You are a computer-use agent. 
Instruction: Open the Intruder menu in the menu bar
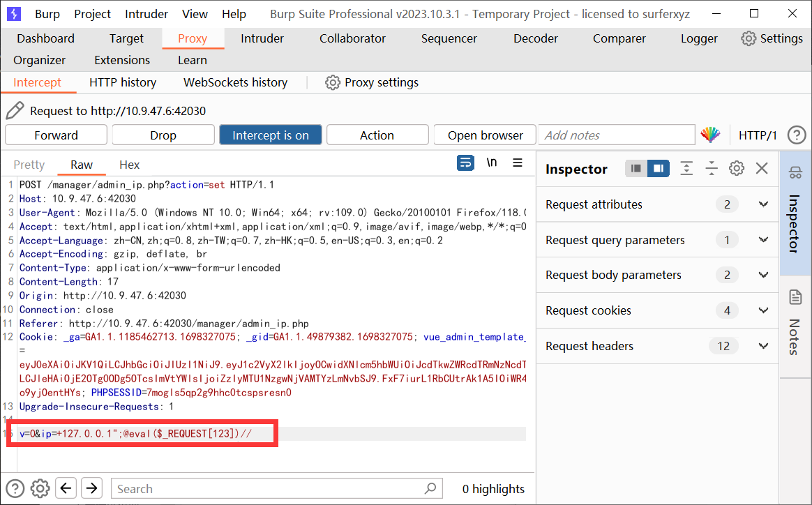tap(146, 14)
